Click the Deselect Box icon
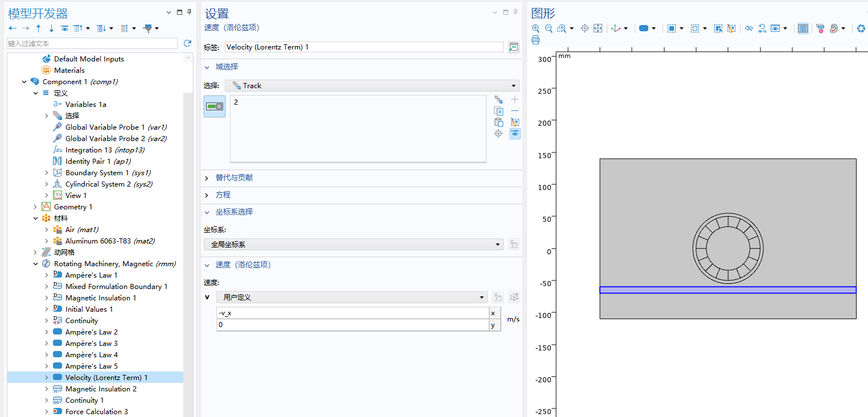868x417 pixels. point(695,28)
